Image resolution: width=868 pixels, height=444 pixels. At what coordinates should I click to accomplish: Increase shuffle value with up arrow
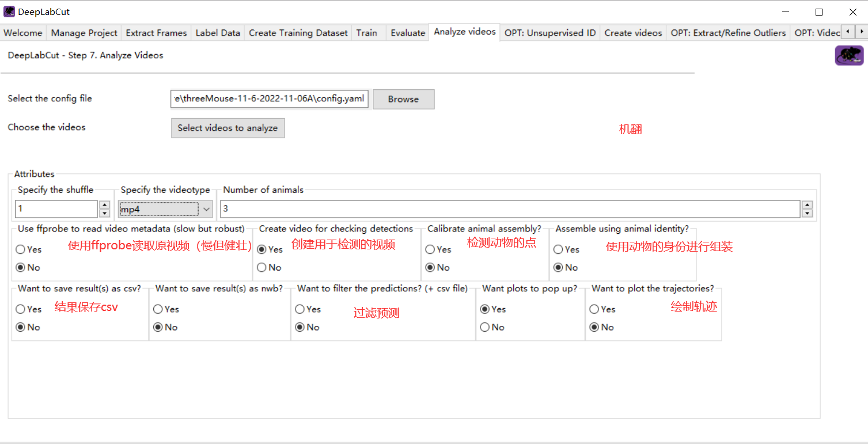click(104, 204)
